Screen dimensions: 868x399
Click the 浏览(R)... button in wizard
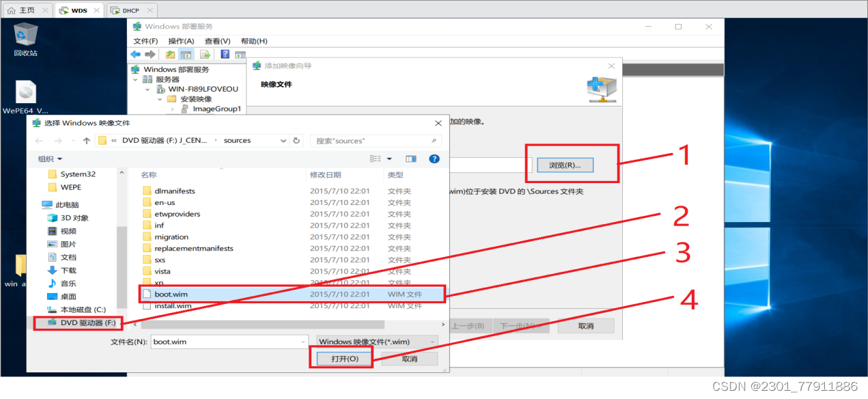565,165
